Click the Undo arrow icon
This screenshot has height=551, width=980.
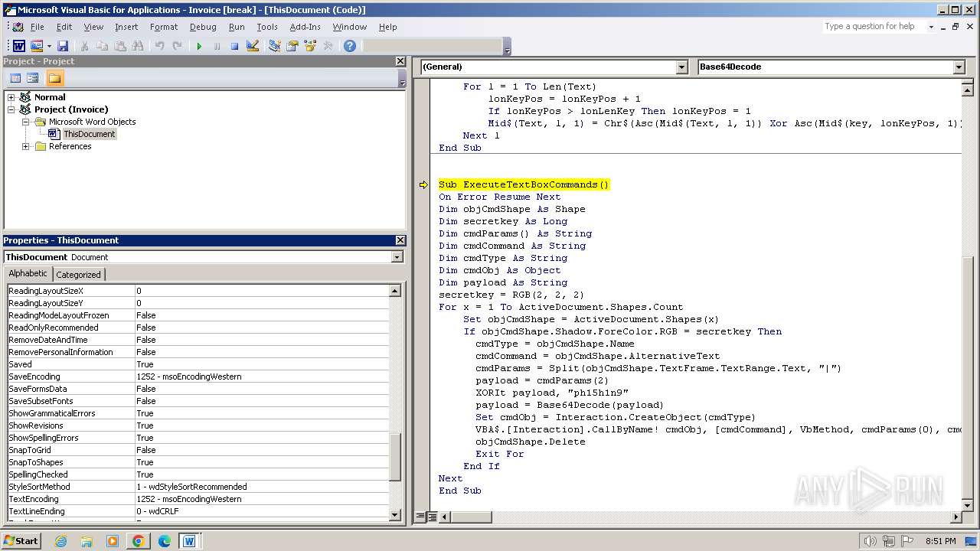(x=159, y=46)
